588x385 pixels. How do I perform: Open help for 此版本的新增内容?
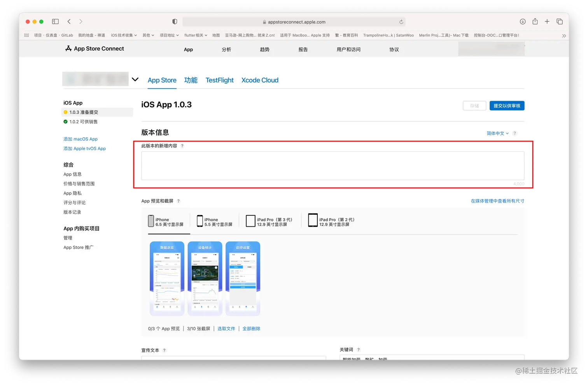coord(182,146)
